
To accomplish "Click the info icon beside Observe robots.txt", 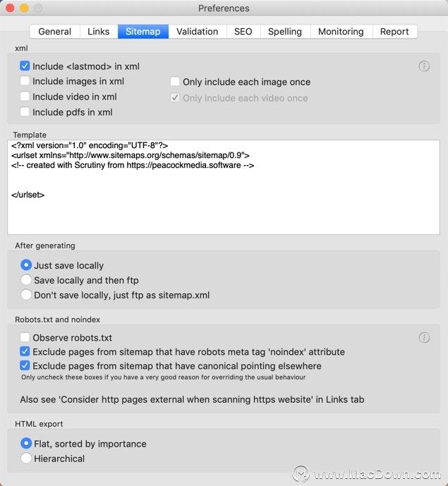I will [x=424, y=338].
